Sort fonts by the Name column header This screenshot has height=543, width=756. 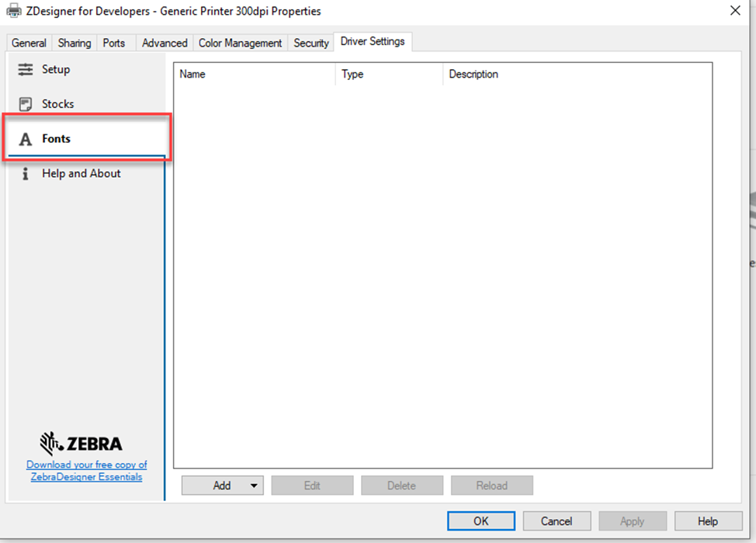192,74
